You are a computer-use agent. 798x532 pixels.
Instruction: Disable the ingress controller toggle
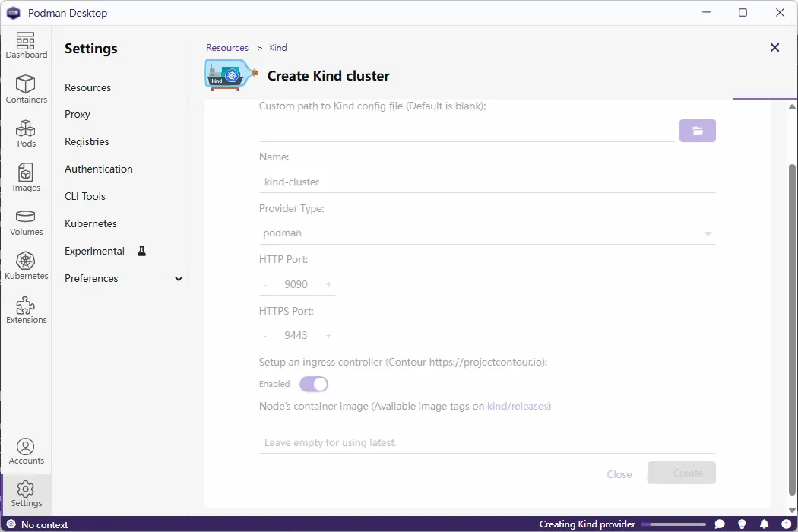314,384
